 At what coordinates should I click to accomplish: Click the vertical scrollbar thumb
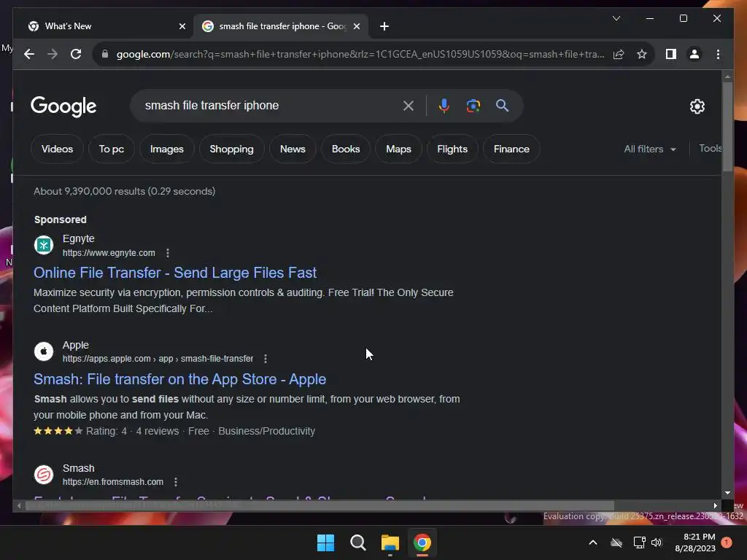[x=727, y=126]
